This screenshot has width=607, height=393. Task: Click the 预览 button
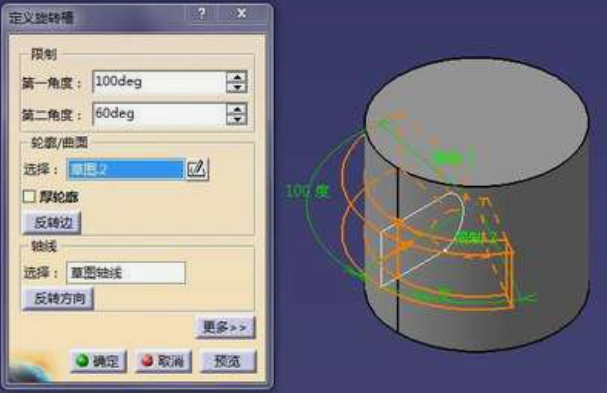point(228,361)
